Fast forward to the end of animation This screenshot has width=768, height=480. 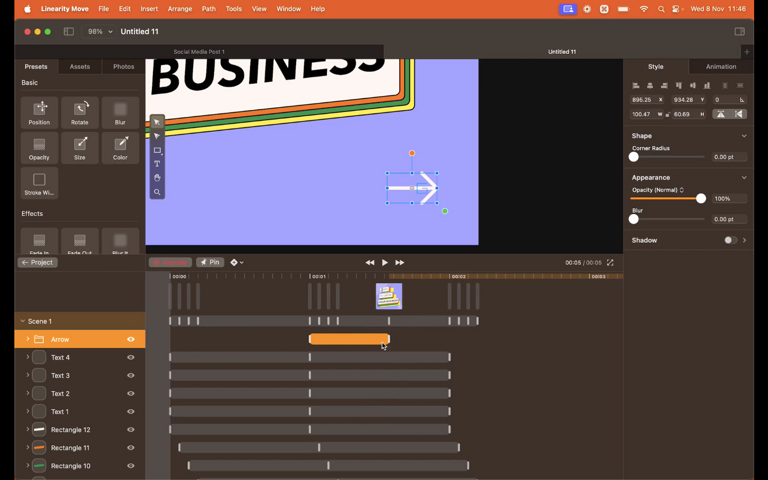pos(400,263)
